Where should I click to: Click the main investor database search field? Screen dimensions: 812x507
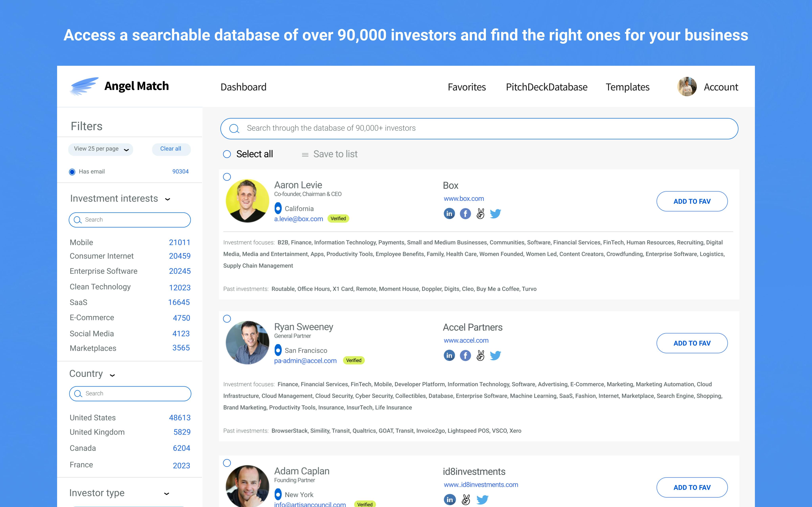coord(479,128)
